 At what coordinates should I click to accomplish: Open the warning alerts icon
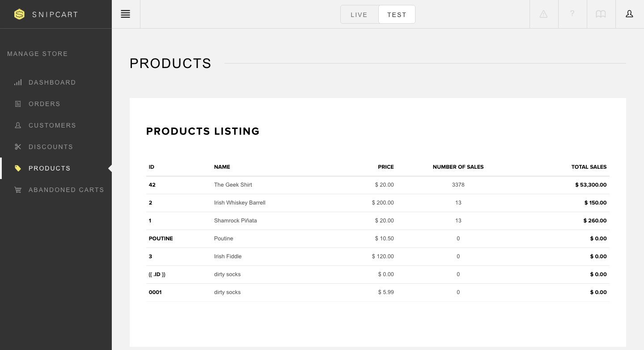pyautogui.click(x=543, y=14)
